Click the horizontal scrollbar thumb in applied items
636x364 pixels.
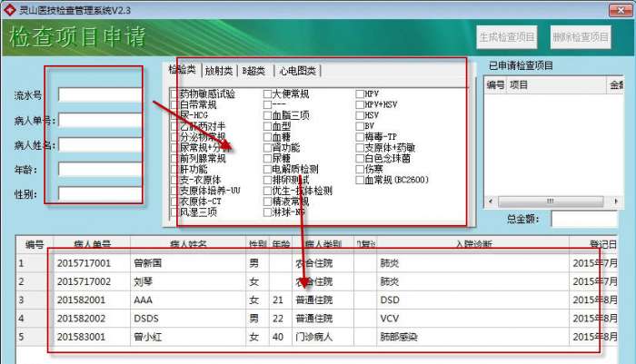(551, 201)
